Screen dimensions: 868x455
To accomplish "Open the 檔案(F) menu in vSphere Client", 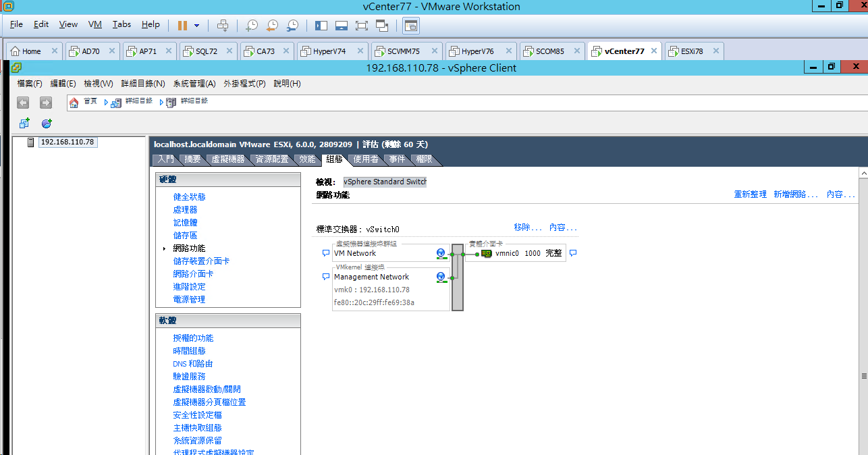I will pos(30,84).
